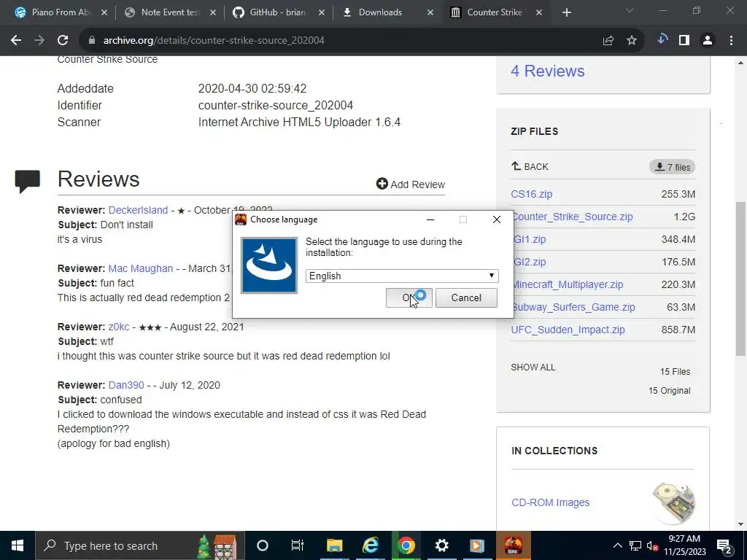747x560 pixels.
Task: Open reviewer Dan390 profile
Action: point(126,385)
